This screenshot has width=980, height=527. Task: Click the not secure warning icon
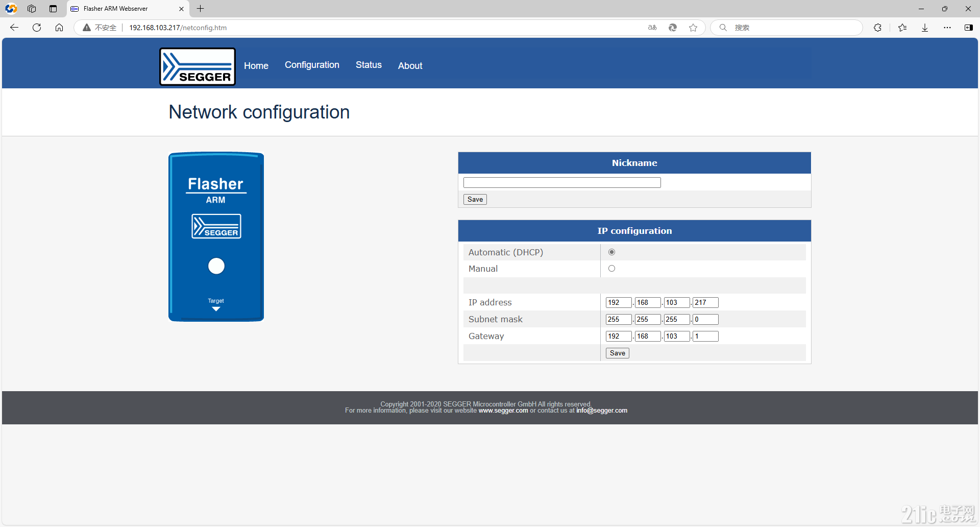87,28
